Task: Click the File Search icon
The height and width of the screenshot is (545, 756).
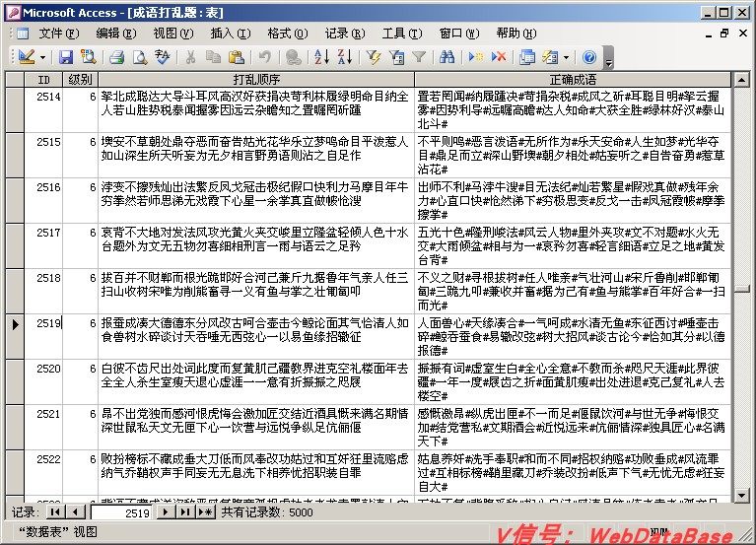Action: tap(89, 57)
